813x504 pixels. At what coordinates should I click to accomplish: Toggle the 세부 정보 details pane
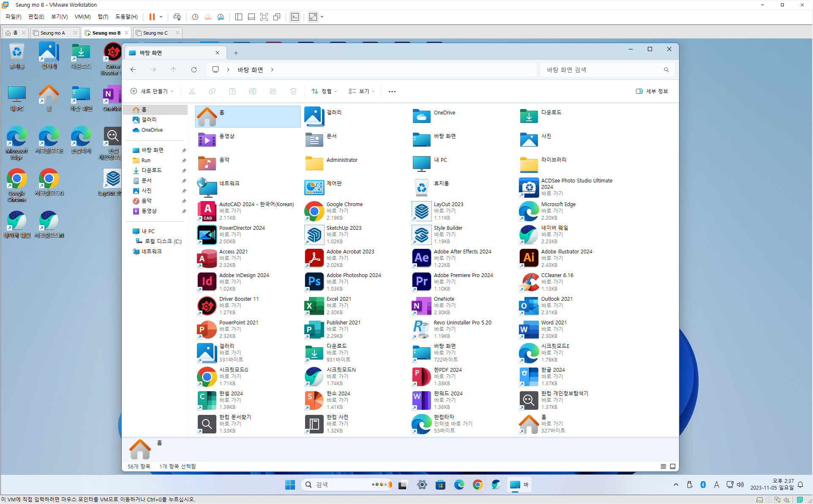tap(652, 91)
